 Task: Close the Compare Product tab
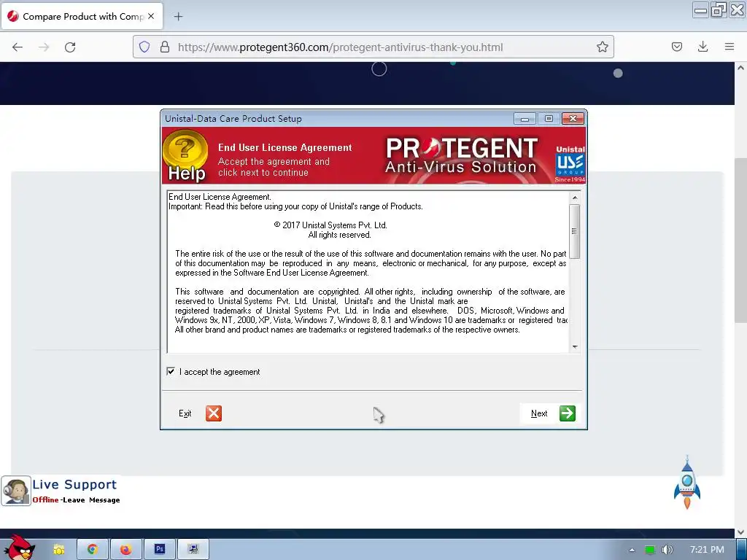tap(151, 16)
